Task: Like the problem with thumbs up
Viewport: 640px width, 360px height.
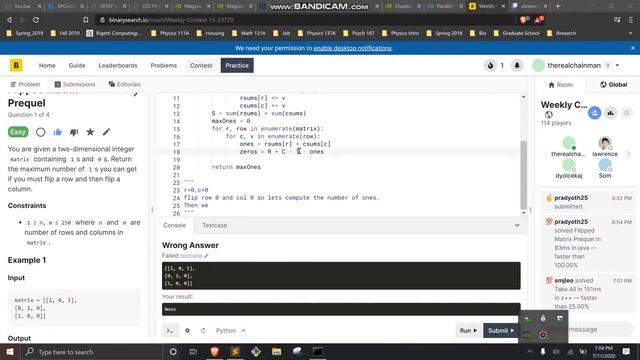Action: pos(58,132)
